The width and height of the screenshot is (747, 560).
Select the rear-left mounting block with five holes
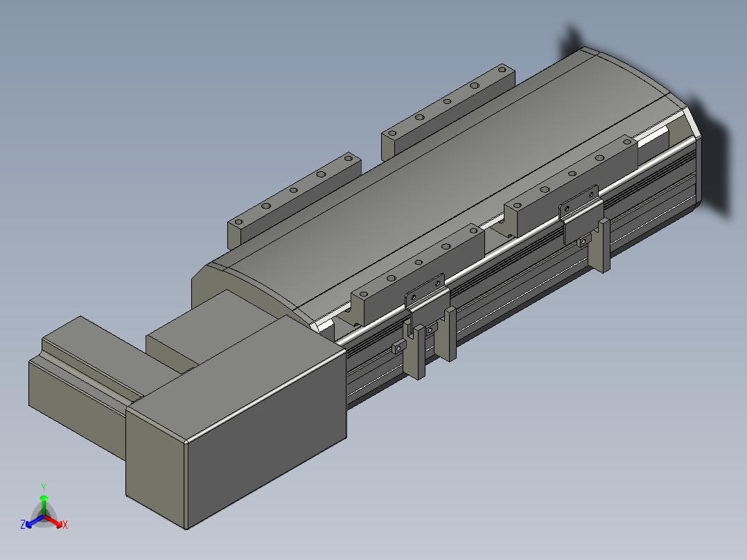tap(295, 200)
